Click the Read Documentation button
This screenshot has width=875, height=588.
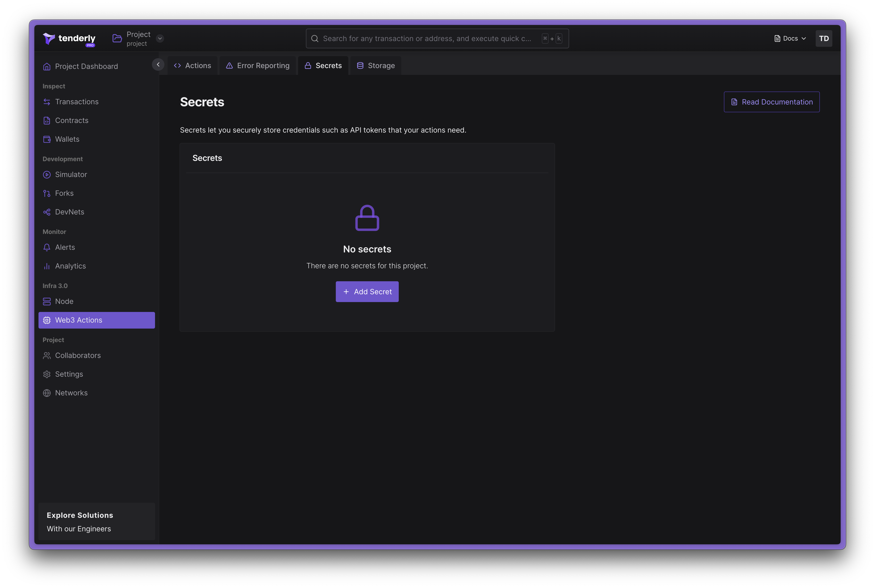(x=771, y=102)
